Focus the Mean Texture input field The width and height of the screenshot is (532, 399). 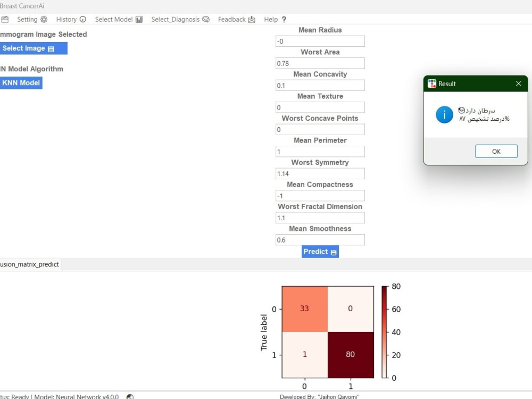coord(320,107)
